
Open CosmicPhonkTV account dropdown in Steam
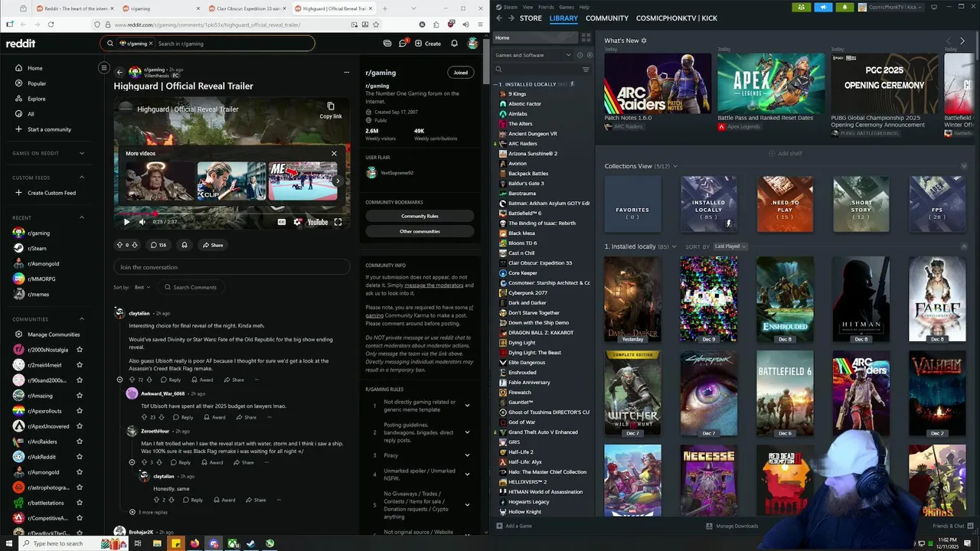892,7
